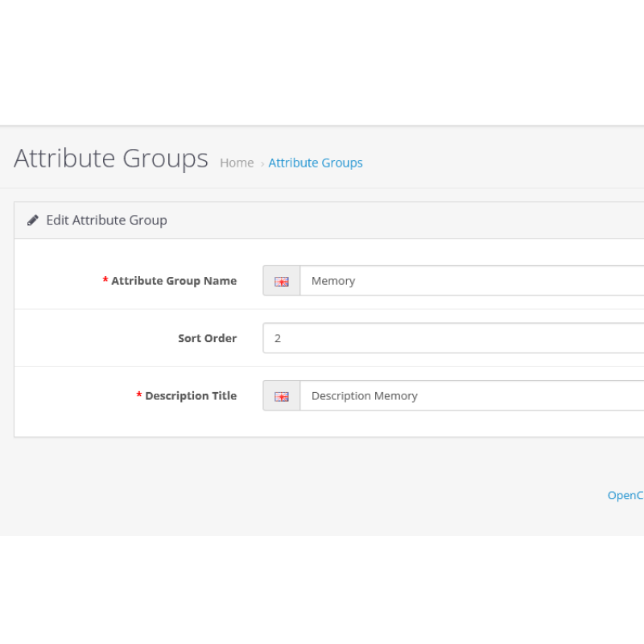Click the red asterisk before Description Title
This screenshot has height=644, width=644.
click(x=139, y=395)
